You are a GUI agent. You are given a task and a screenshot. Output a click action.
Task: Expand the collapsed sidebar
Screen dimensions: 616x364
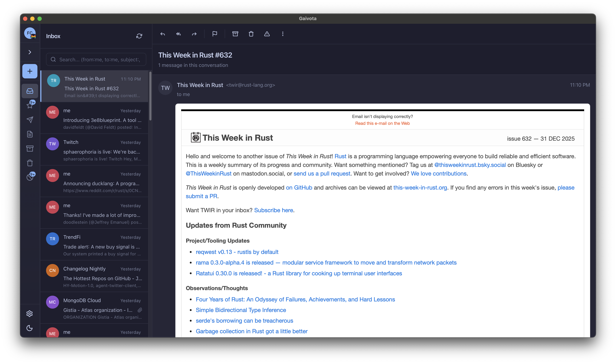[x=30, y=52]
